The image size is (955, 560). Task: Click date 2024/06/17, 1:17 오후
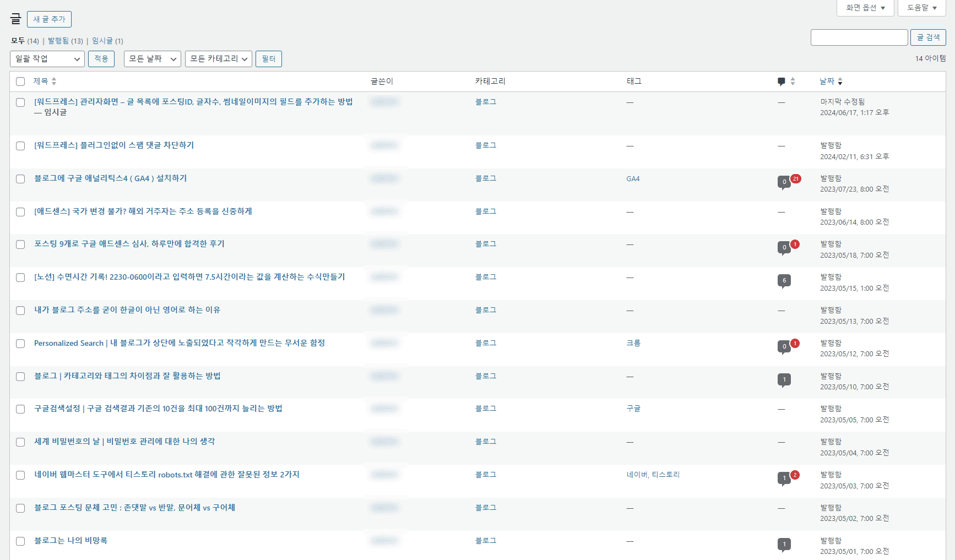point(854,113)
